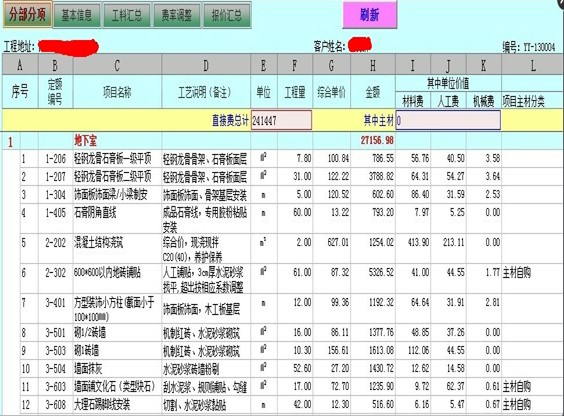This screenshot has height=416, width=564.
Task: Select section total 27156.98
Action: 377,140
